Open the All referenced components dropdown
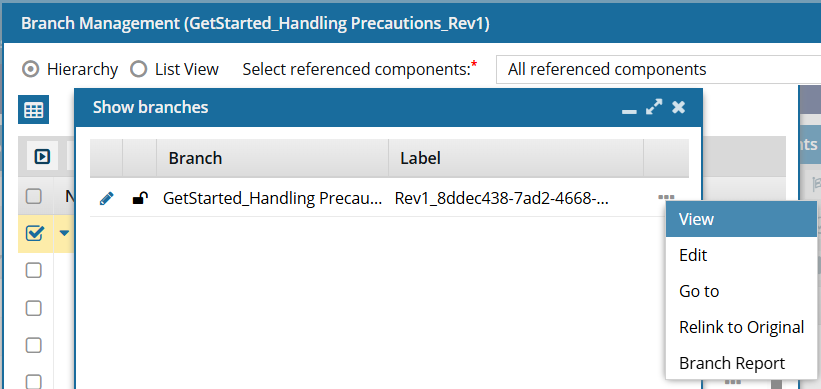821x389 pixels. point(658,69)
